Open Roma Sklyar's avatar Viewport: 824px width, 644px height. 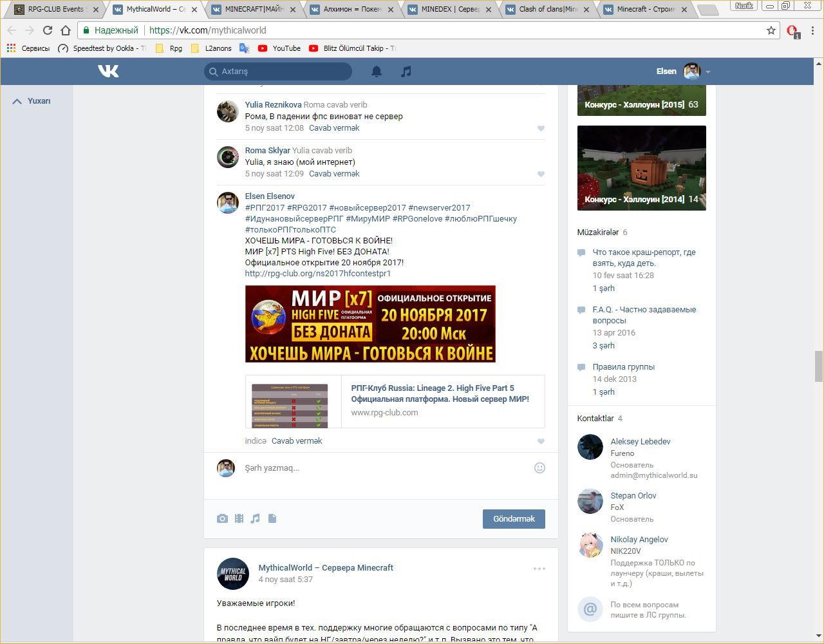point(228,157)
